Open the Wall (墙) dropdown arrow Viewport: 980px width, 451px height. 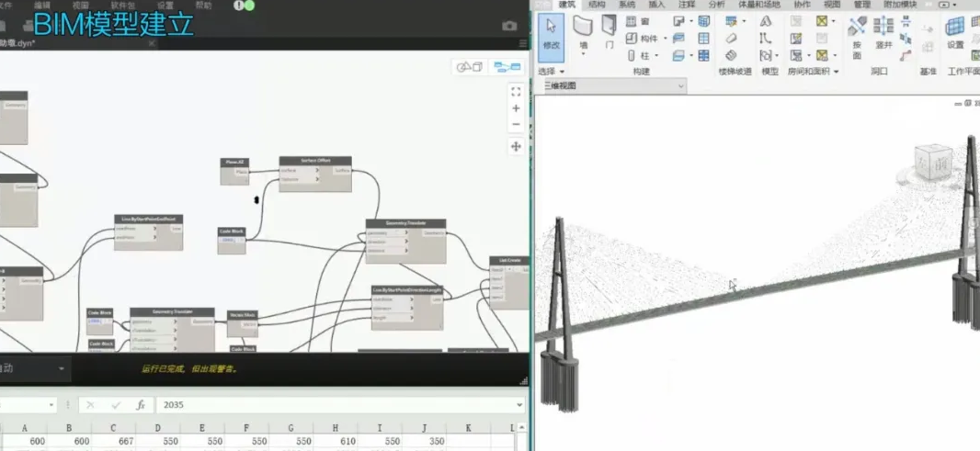tap(583, 54)
